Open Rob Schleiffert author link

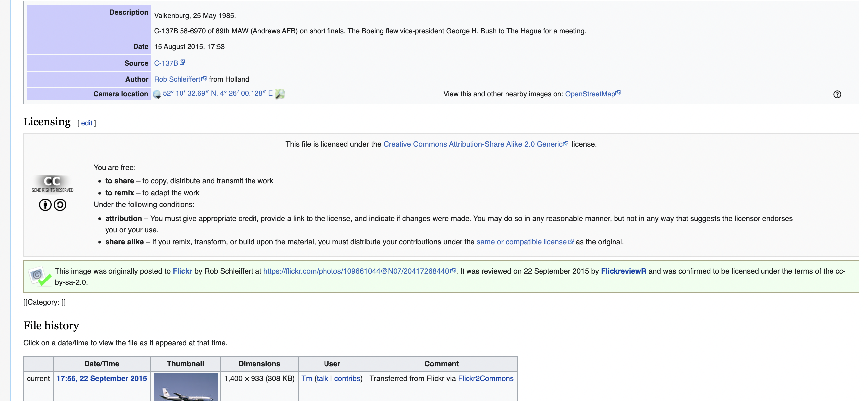pyautogui.click(x=177, y=79)
